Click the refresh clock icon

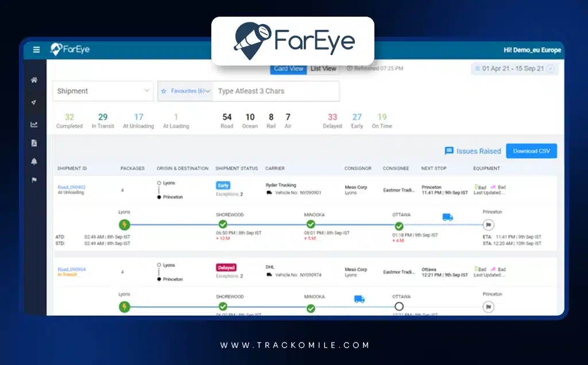coord(350,68)
